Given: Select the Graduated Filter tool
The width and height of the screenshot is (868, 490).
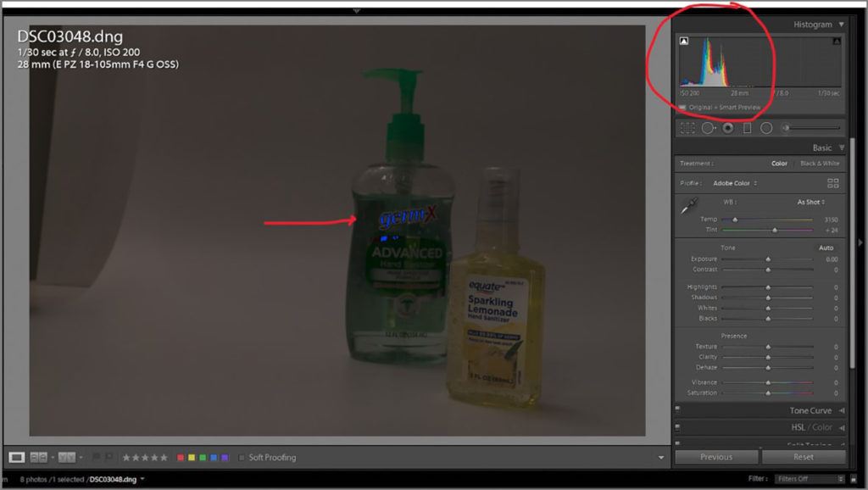Looking at the screenshot, I should pos(747,128).
